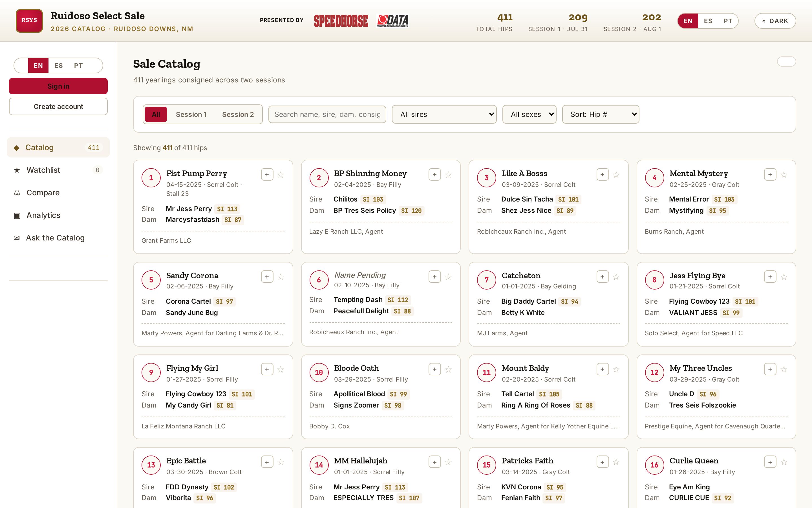The height and width of the screenshot is (508, 812).
Task: Open Catcheton card title
Action: pyautogui.click(x=521, y=275)
